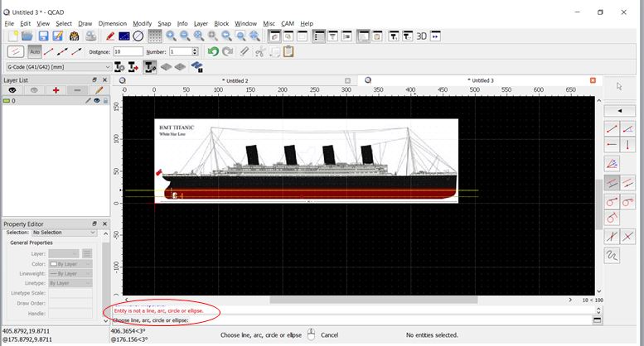Float the Layer List panel
The height and width of the screenshot is (346, 644).
coord(94,80)
